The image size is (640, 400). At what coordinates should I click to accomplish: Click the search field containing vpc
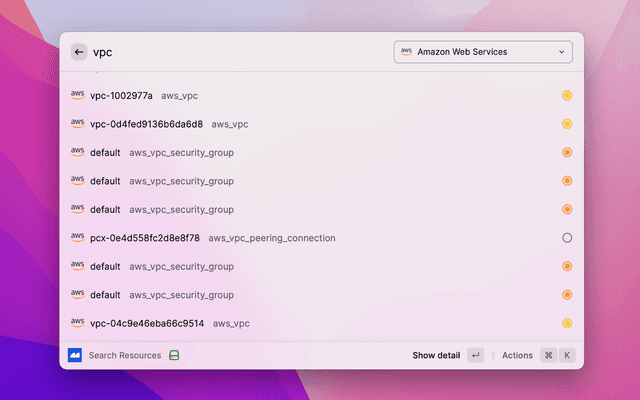click(230, 52)
